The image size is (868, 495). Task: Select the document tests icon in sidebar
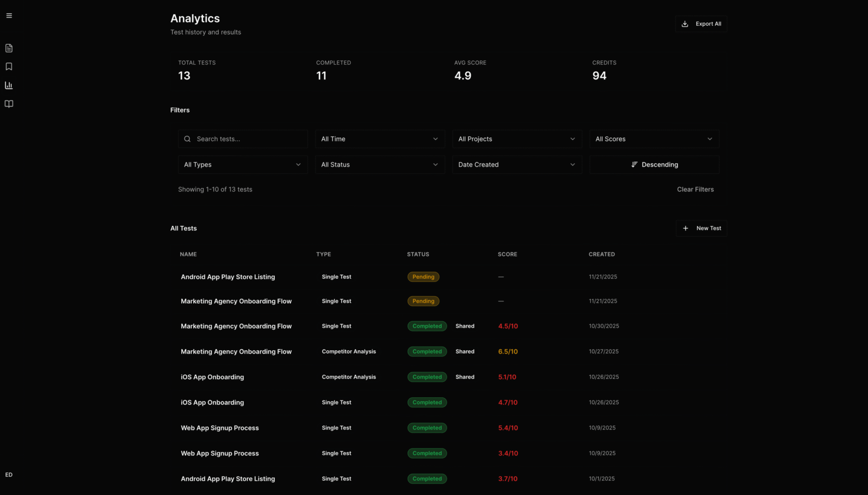tap(9, 48)
